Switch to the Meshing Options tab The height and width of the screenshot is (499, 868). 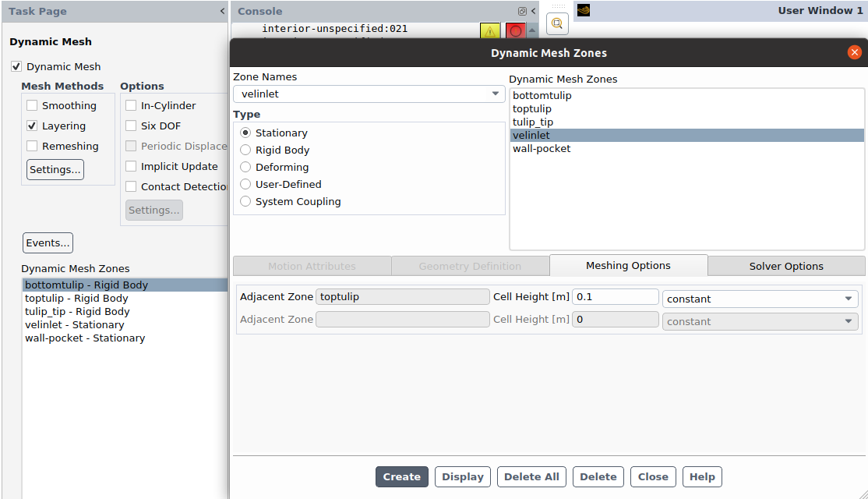(628, 266)
